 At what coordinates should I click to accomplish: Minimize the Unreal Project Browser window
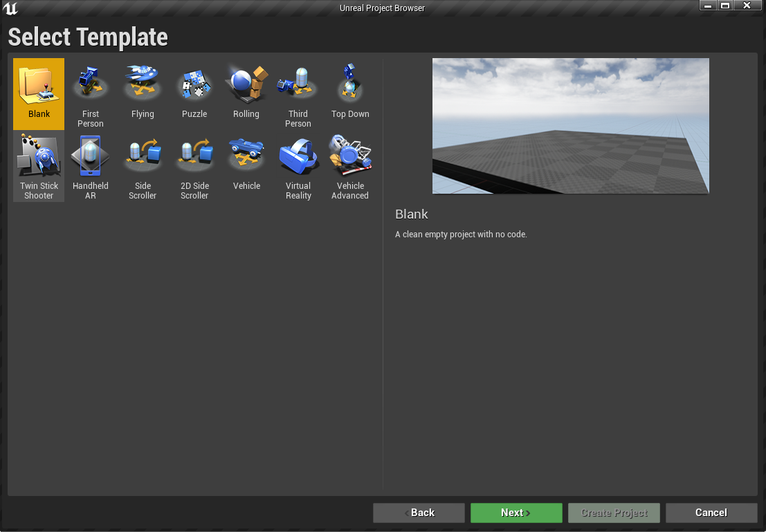tap(707, 6)
